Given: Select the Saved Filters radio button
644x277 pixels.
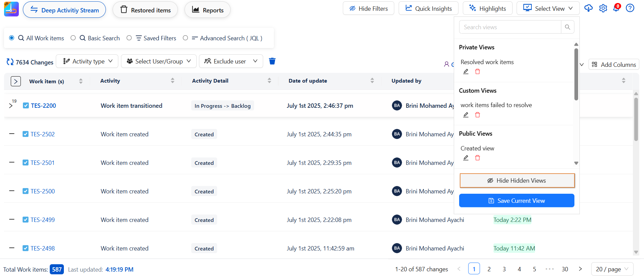Looking at the screenshot, I should [129, 38].
